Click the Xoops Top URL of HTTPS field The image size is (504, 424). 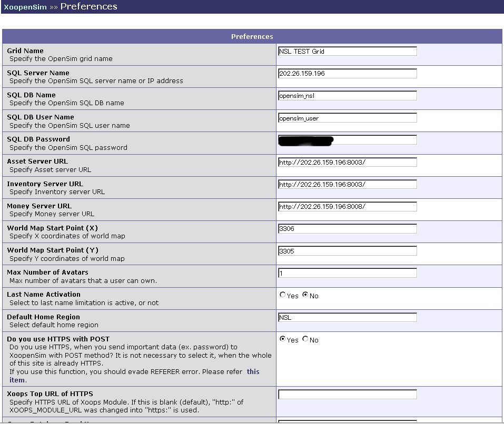tap(347, 394)
